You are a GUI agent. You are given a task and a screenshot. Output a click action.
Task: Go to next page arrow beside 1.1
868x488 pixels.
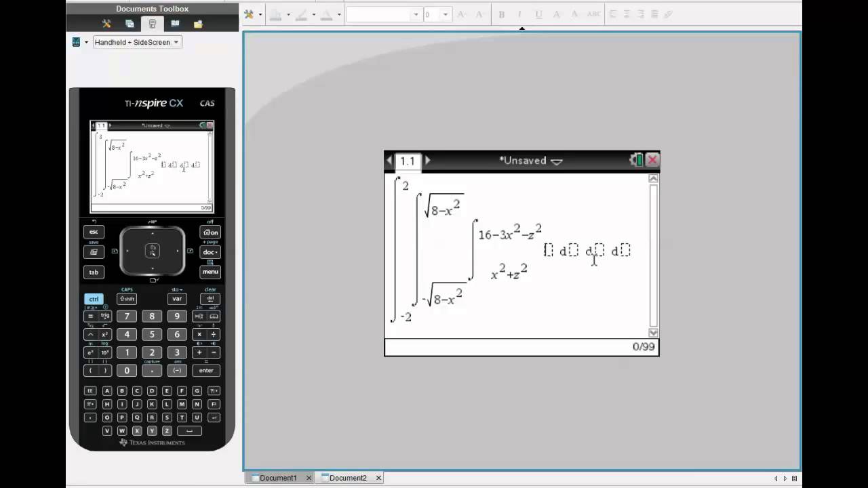point(427,161)
